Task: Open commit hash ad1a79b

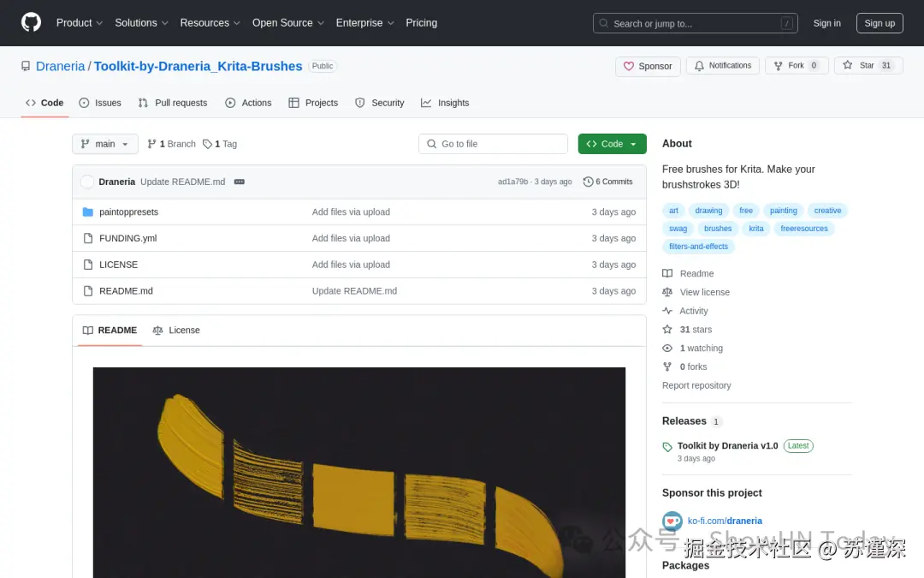Action: (x=512, y=182)
